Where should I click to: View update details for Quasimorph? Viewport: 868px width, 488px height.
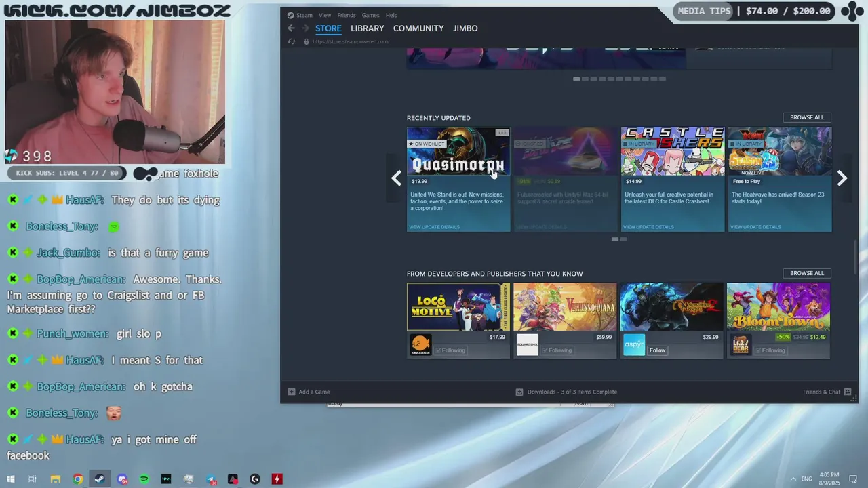[434, 227]
